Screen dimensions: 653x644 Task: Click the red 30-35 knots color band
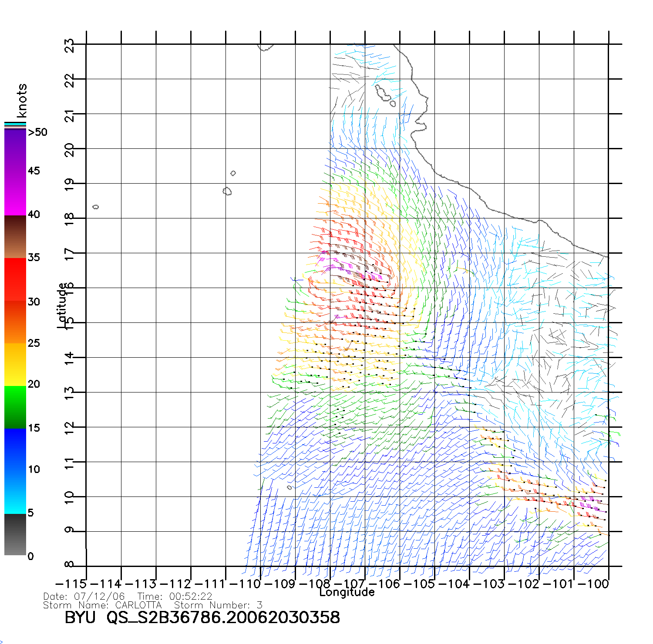(15, 279)
